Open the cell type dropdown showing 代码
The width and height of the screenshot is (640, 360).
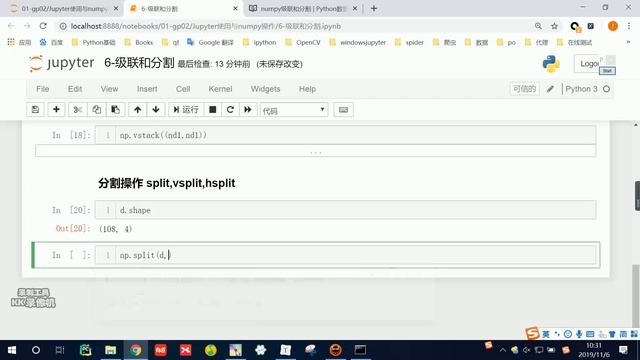[294, 110]
